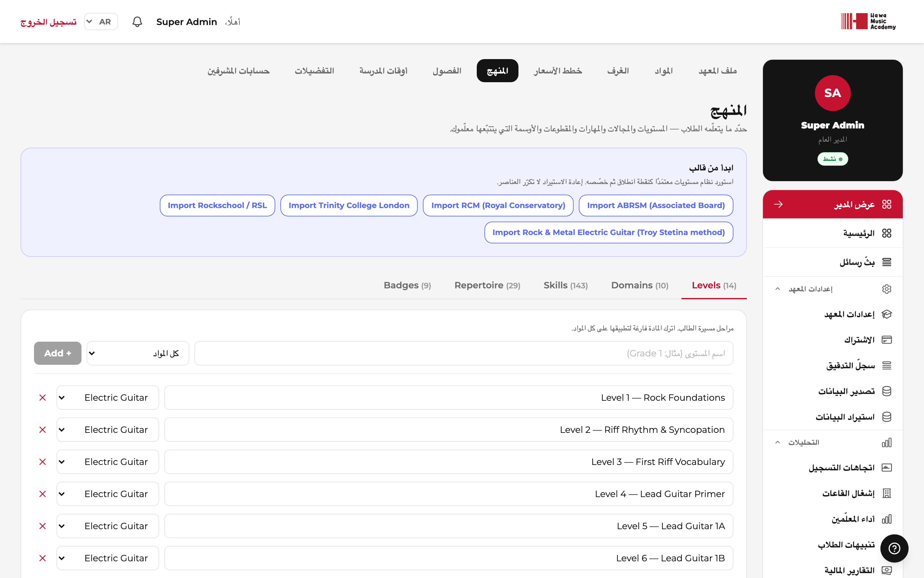Click the card icon beside الاشتراك

[x=886, y=340]
